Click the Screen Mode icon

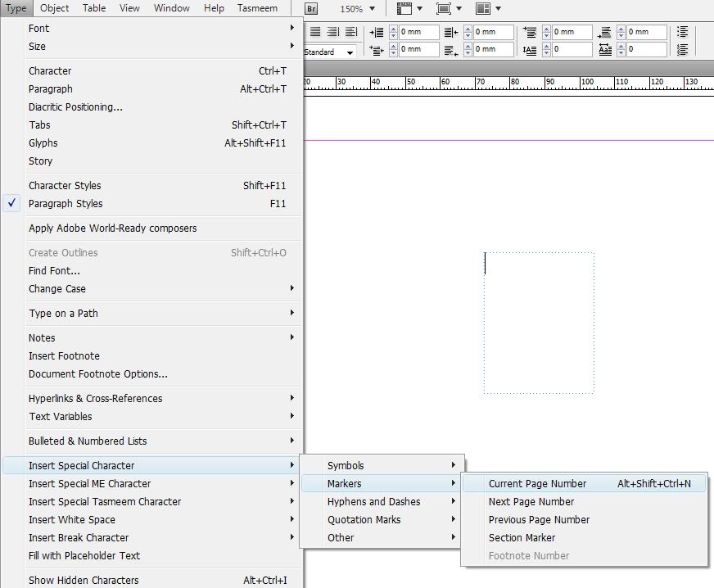[444, 8]
